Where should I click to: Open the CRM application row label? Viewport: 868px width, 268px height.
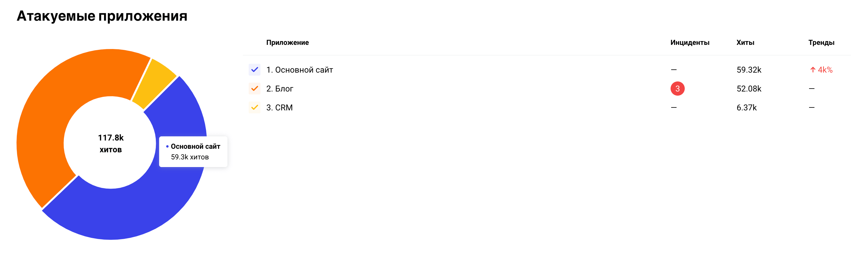click(x=279, y=108)
